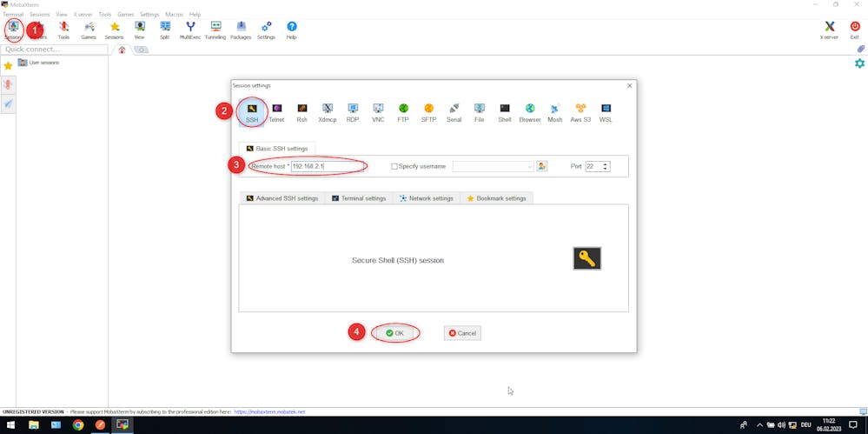The width and height of the screenshot is (868, 434).
Task: Open the Tools toolbar icon
Action: [x=63, y=30]
